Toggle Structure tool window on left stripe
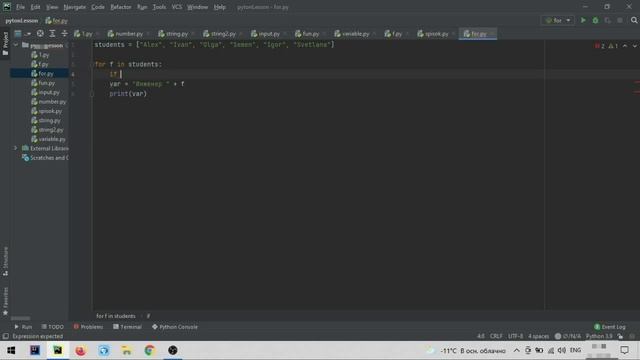 pos(5,261)
